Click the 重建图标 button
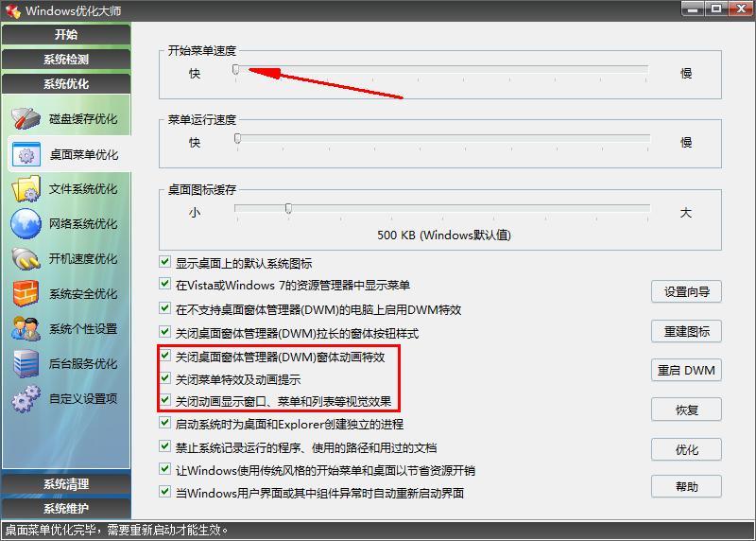The image size is (756, 541). 686,331
